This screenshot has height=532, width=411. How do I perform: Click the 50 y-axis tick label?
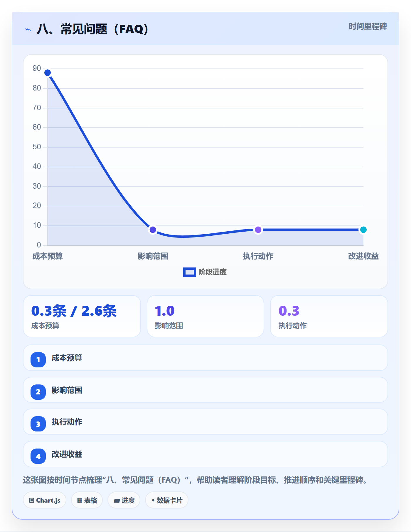click(37, 147)
